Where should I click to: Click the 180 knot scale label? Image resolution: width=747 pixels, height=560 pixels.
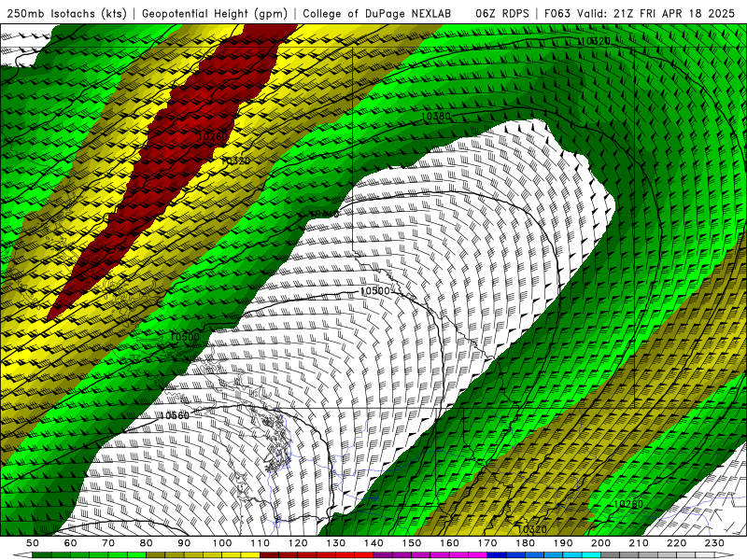[525, 543]
